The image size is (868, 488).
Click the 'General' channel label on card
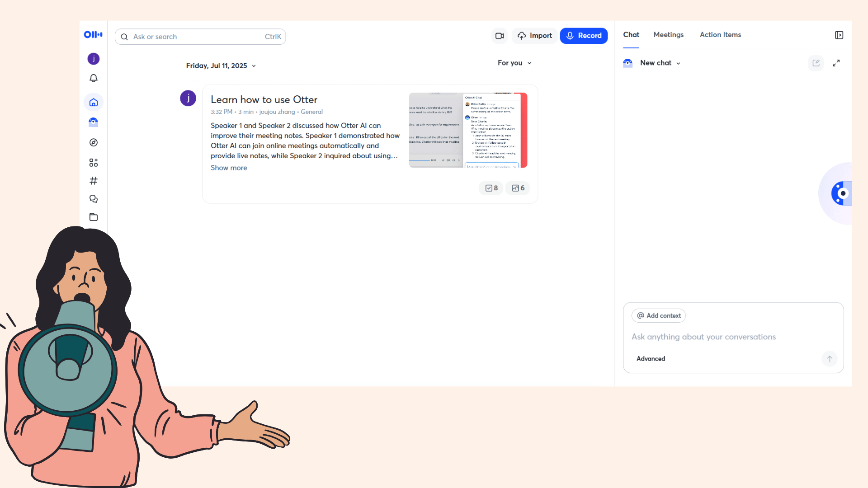(312, 112)
